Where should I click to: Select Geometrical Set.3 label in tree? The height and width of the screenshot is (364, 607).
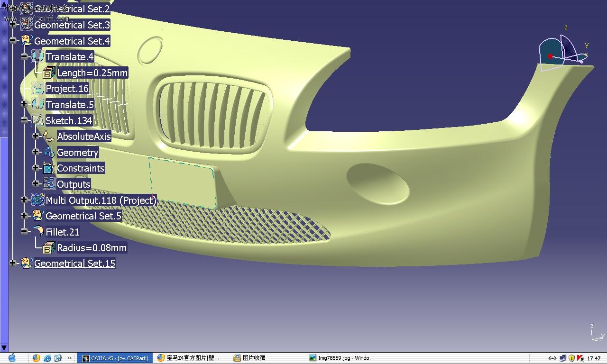click(72, 25)
